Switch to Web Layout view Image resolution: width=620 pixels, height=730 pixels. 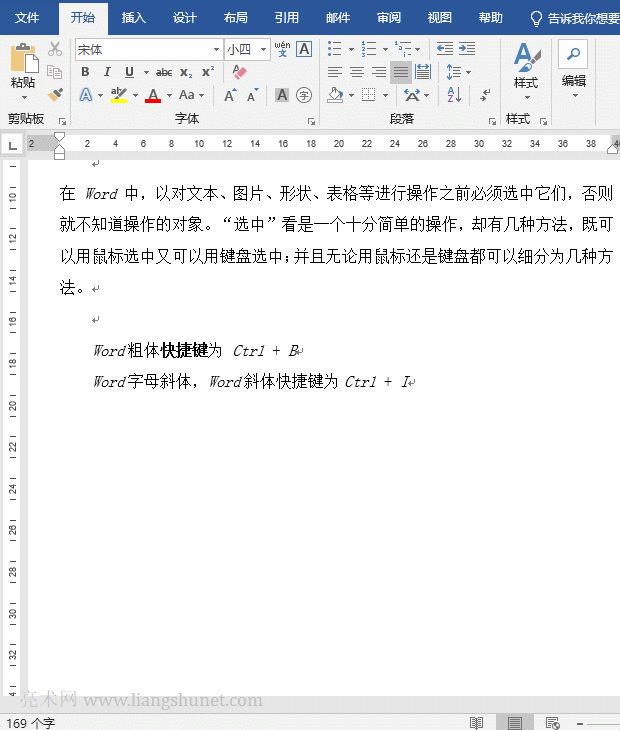click(553, 723)
